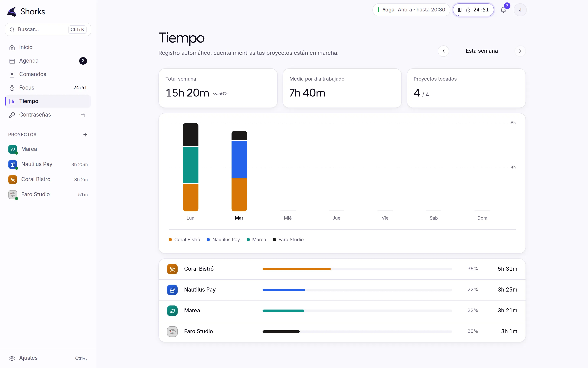Click the Marea leaf icon in breakdown list
588x368 pixels.
coord(172,311)
